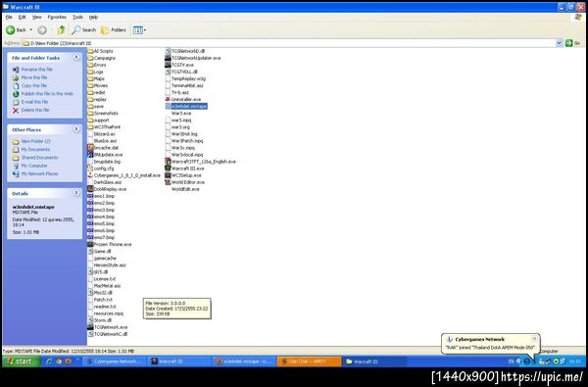Image resolution: width=588 pixels, height=387 pixels.
Task: Open the Help menu
Action: [x=93, y=18]
